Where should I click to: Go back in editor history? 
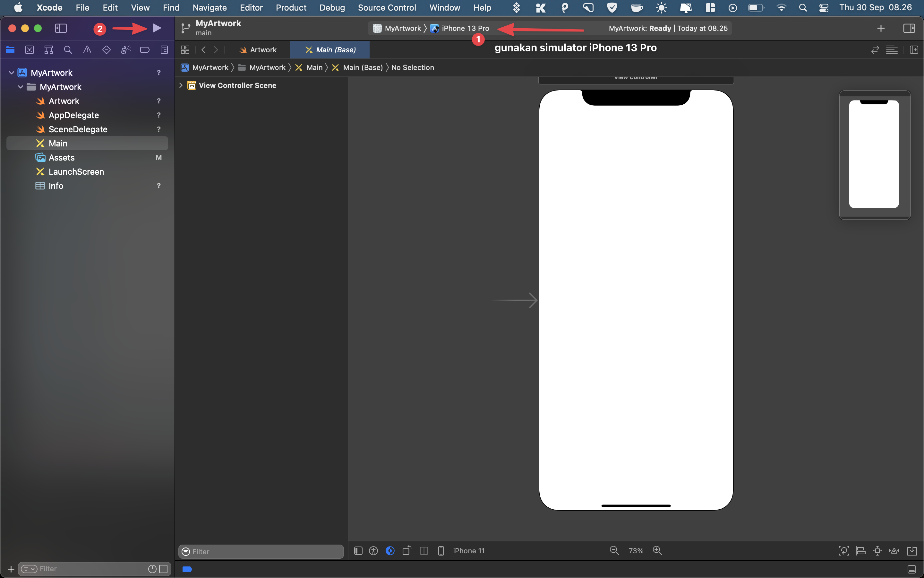[x=203, y=50]
